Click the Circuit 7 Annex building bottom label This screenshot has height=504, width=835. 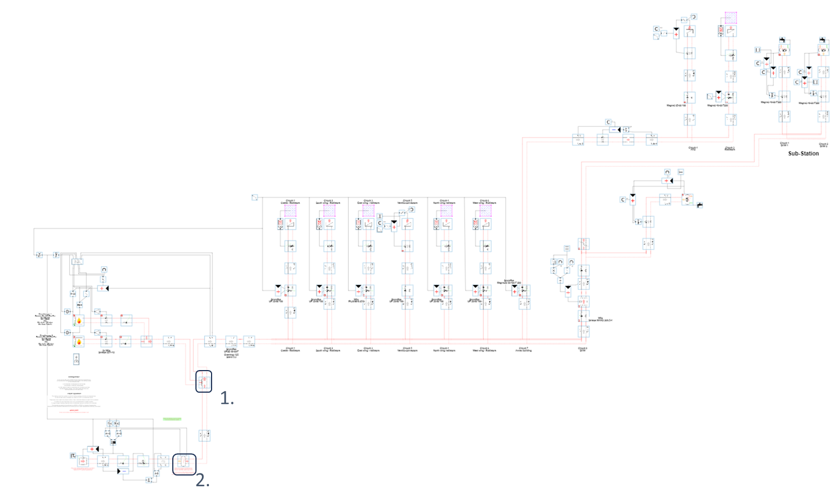coord(523,350)
